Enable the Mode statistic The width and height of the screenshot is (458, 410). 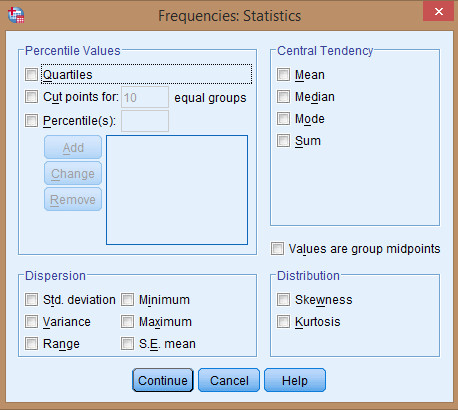coord(283,119)
